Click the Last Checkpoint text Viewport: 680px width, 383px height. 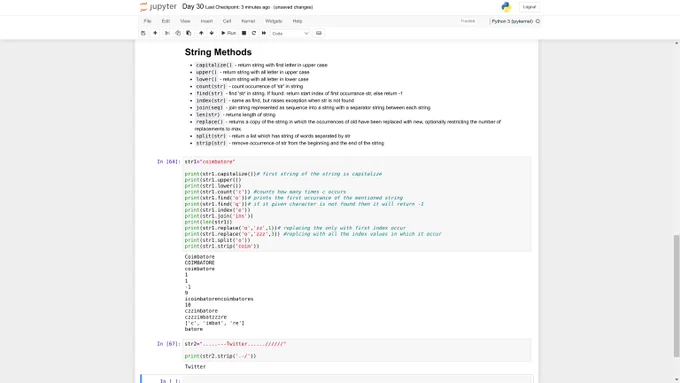[x=237, y=7]
